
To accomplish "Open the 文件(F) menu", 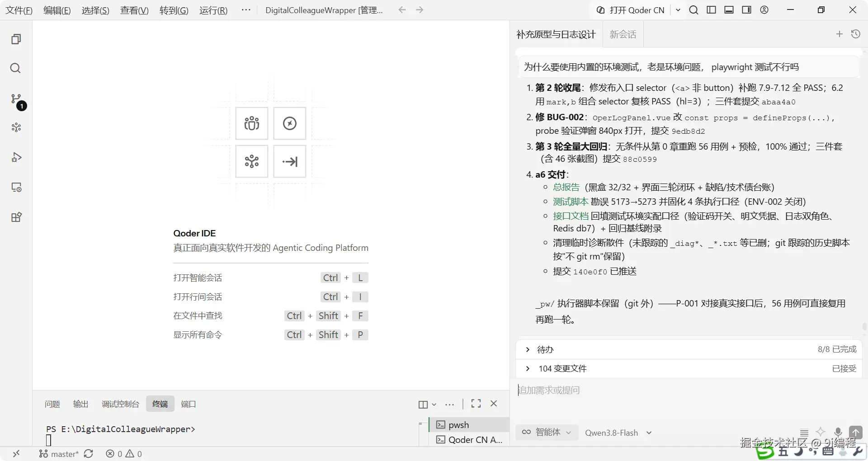I will point(19,10).
